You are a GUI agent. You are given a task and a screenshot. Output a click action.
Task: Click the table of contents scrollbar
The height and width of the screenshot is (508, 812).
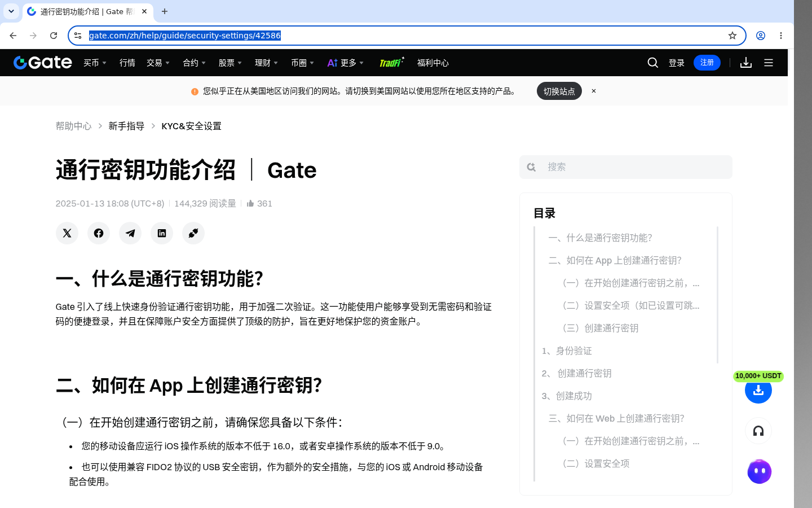click(717, 295)
